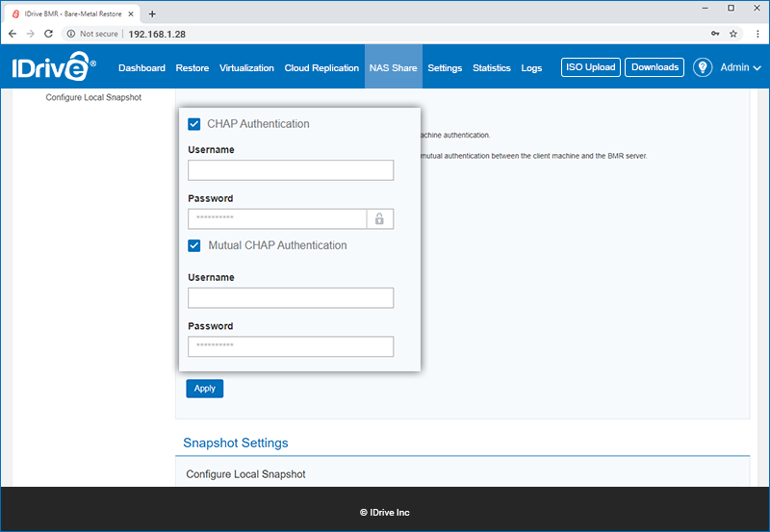Open Chrome three-dot menu
Viewport: 770px width, 532px height.
(757, 34)
